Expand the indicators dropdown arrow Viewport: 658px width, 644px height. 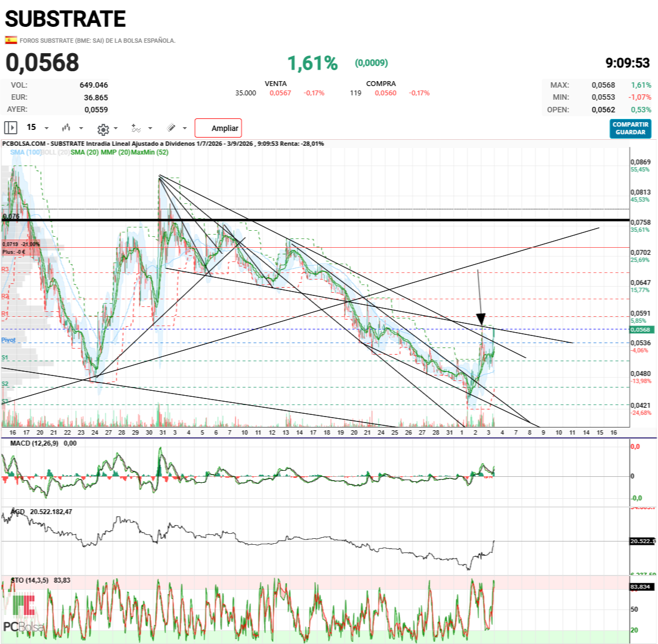[150, 128]
